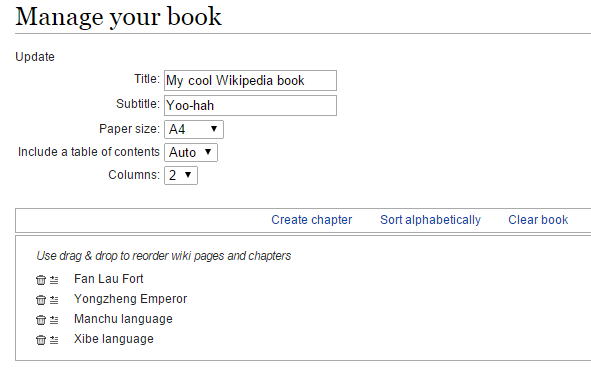Screen dimensions: 591x371
Task: Click the Manage your book heading
Action: point(118,17)
